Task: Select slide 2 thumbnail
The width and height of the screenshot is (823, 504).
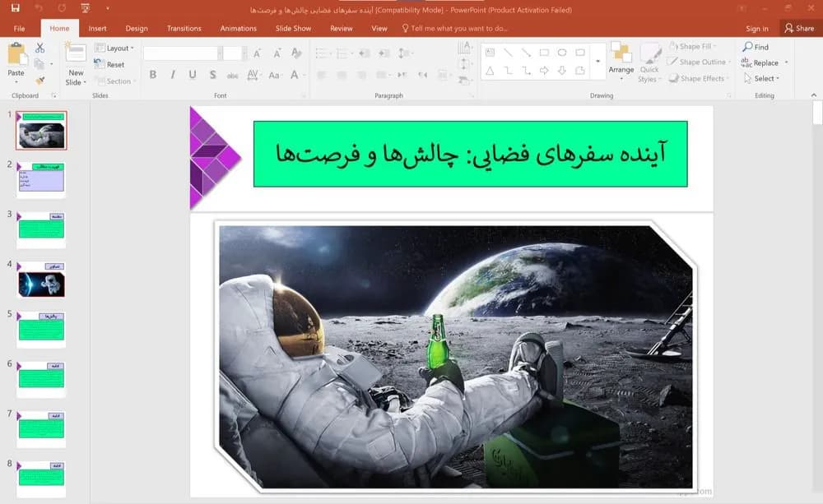Action: coord(41,180)
